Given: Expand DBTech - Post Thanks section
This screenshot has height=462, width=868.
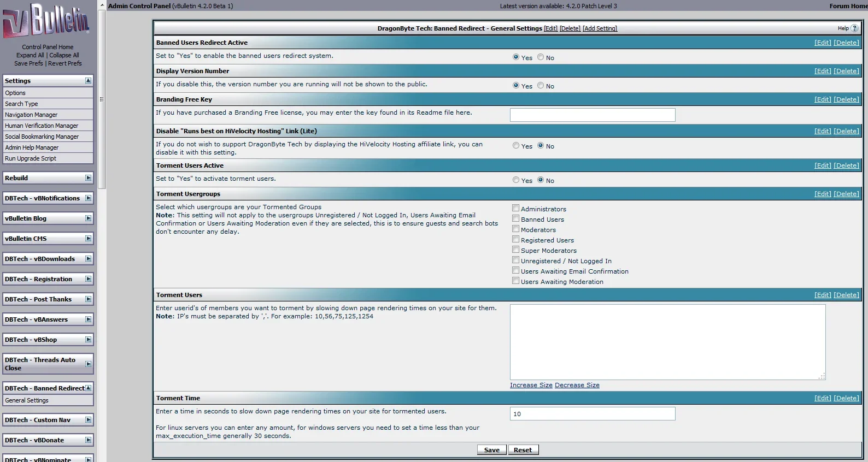Looking at the screenshot, I should tap(88, 299).
